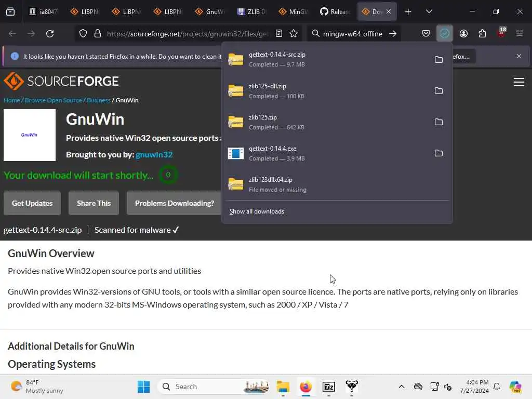Switch to the MinGW tab
Screen dimensions: 532x399
click(x=293, y=11)
